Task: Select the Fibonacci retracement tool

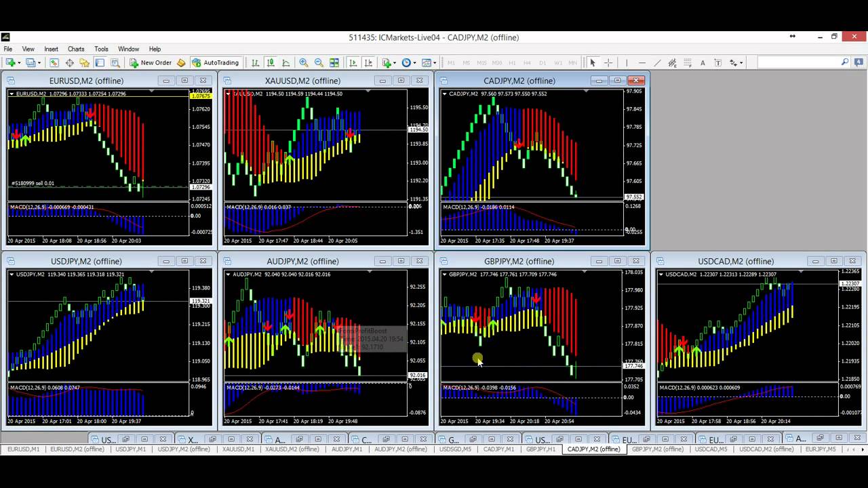Action: [688, 62]
